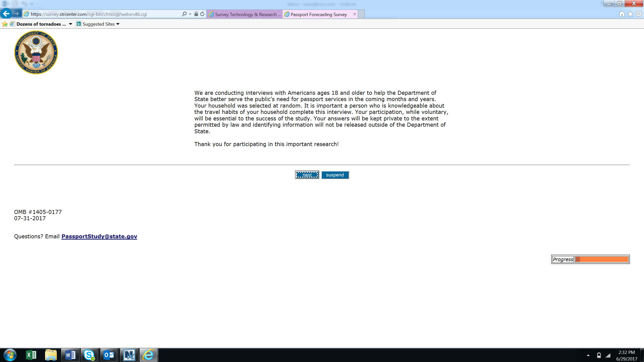The image size is (644, 362).
Task: Open the browser tools gear icon
Action: click(639, 14)
